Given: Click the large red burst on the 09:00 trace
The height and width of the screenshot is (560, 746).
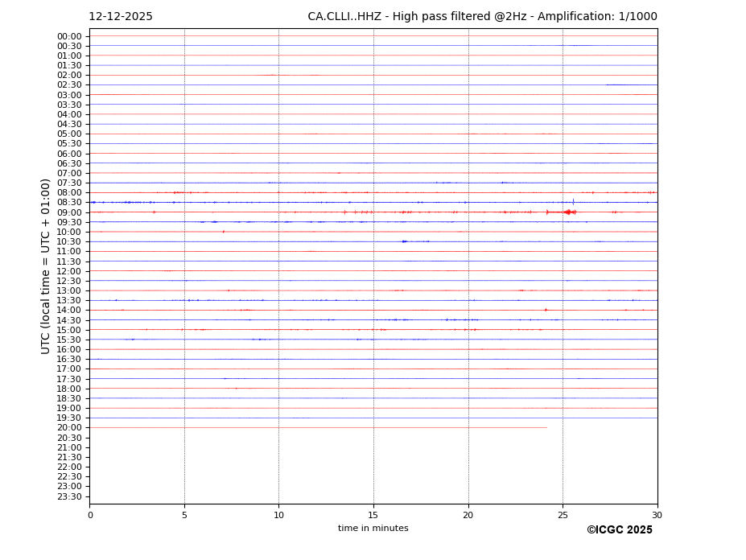Looking at the screenshot, I should (568, 212).
